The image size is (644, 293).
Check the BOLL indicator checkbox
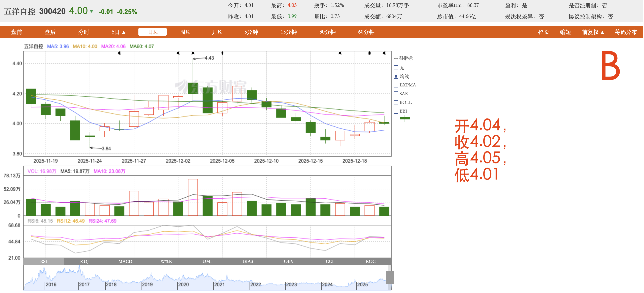coord(396,103)
